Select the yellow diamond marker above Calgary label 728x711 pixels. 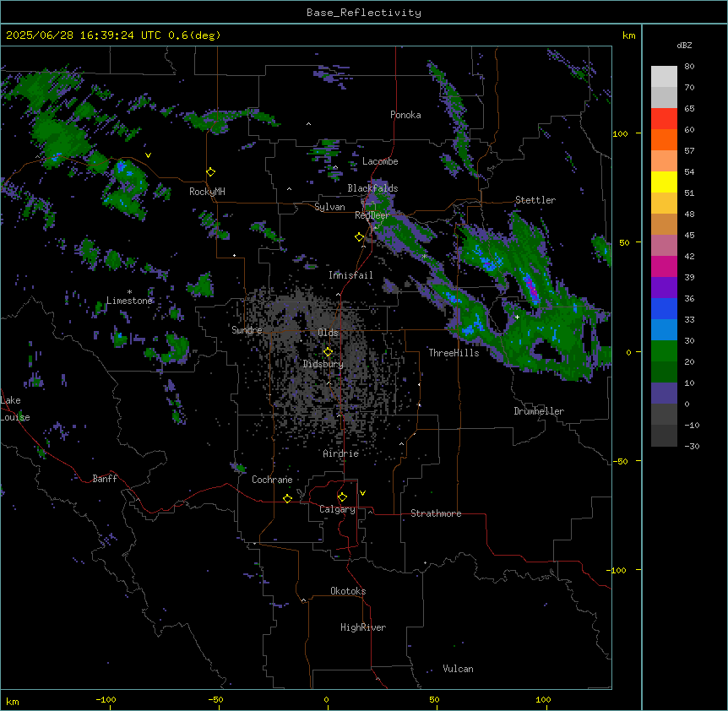point(343,497)
